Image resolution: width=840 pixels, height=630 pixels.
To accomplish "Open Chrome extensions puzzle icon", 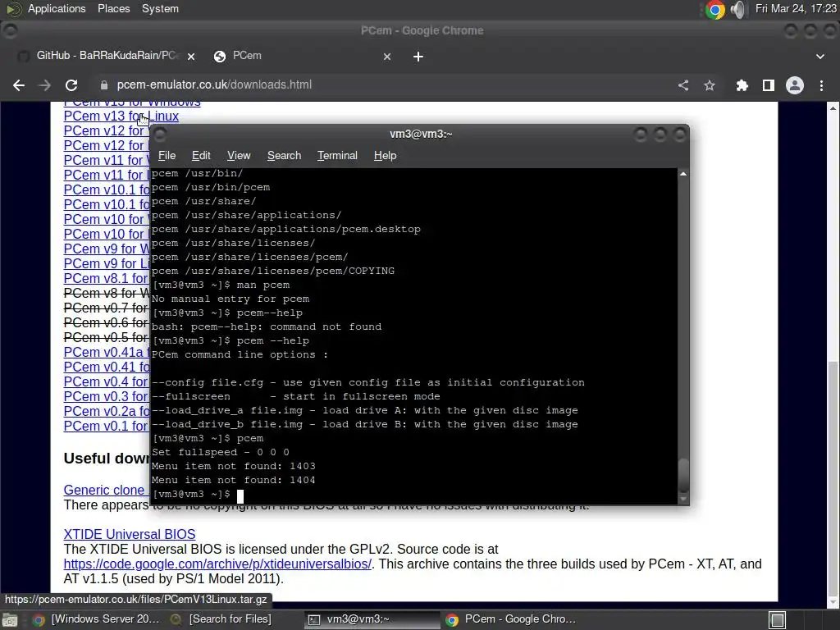I will click(742, 85).
